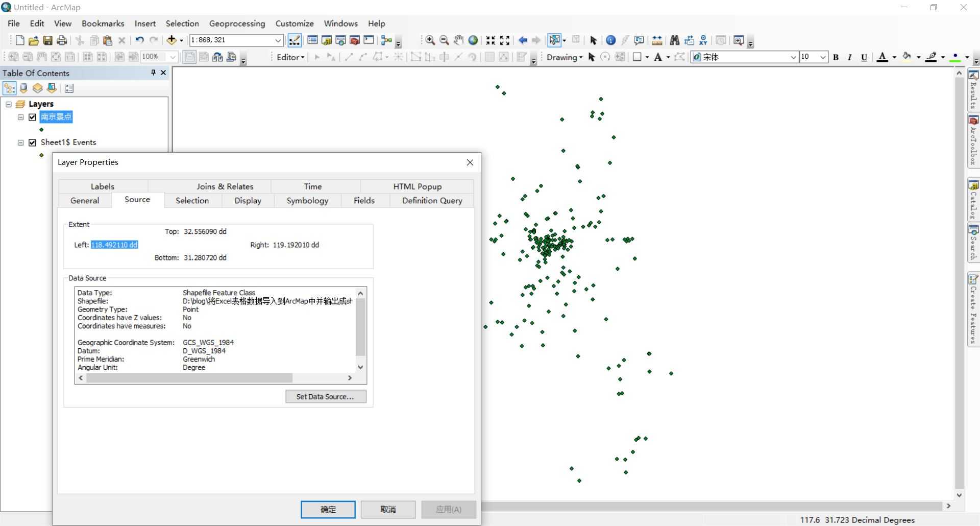Open the map scale dropdown
This screenshot has height=526, width=980.
click(x=277, y=40)
